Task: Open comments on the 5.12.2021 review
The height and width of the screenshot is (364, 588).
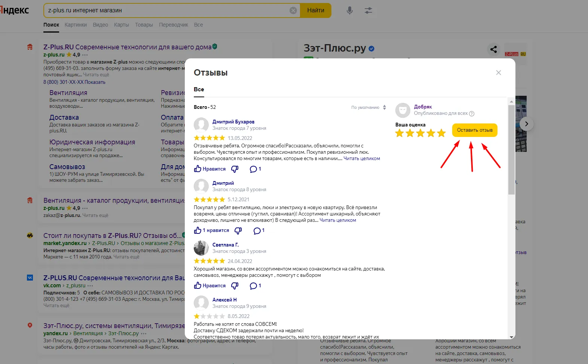Action: point(259,230)
